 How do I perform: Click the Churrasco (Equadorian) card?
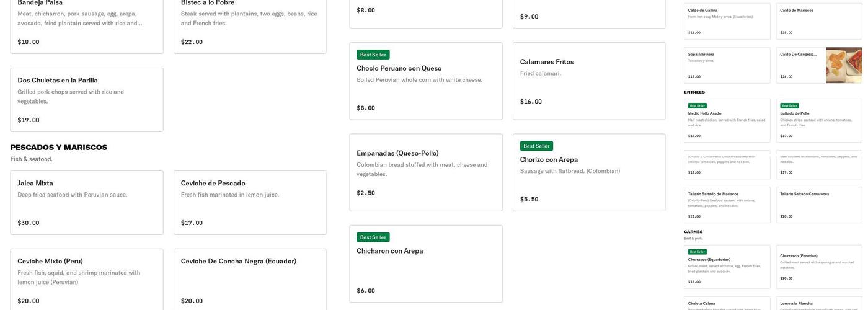coord(727,267)
